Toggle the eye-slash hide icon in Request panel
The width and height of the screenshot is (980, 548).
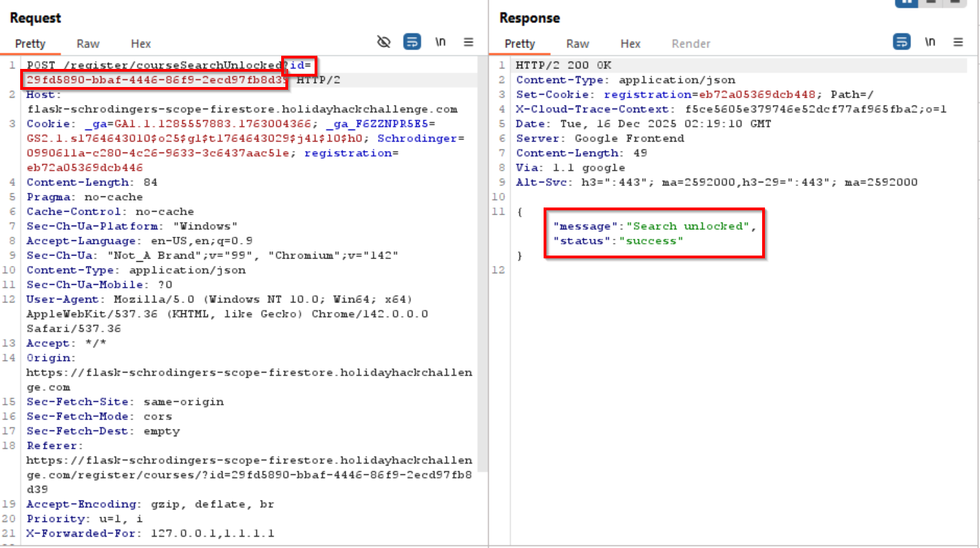[384, 42]
